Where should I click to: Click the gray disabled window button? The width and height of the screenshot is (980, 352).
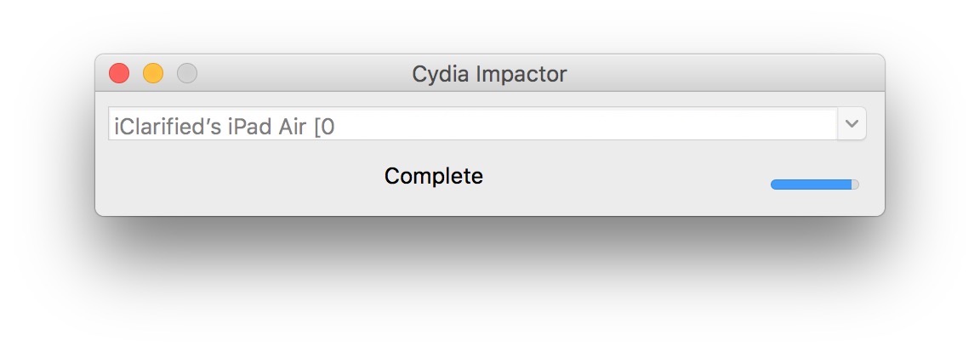(187, 74)
